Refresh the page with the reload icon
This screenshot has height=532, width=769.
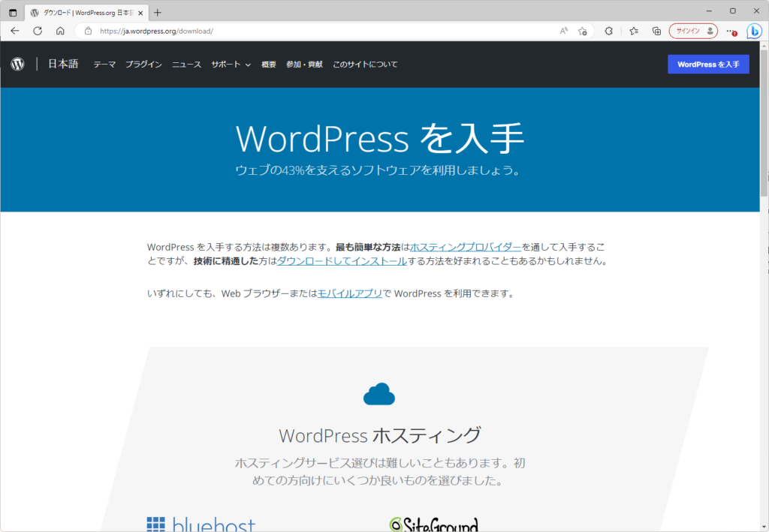tap(38, 31)
